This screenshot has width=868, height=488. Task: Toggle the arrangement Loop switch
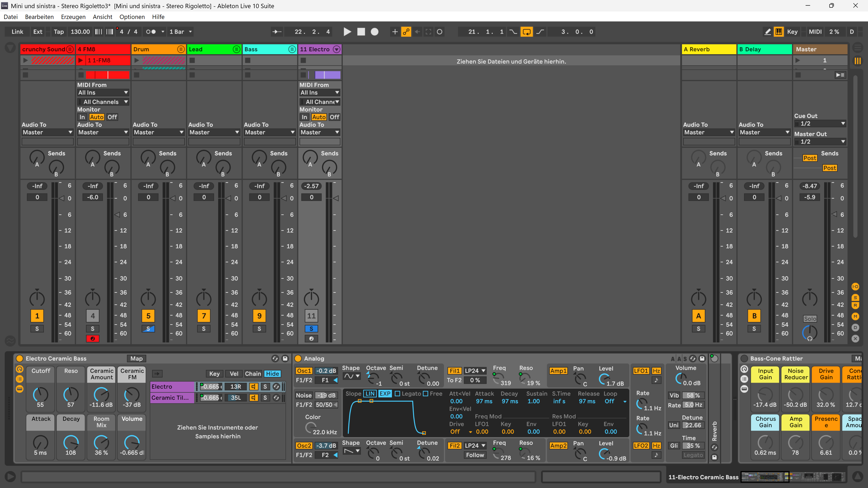(x=526, y=32)
